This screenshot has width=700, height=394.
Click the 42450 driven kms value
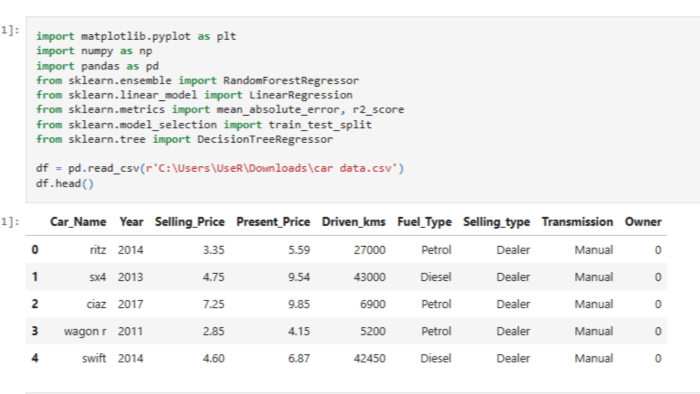tap(369, 358)
